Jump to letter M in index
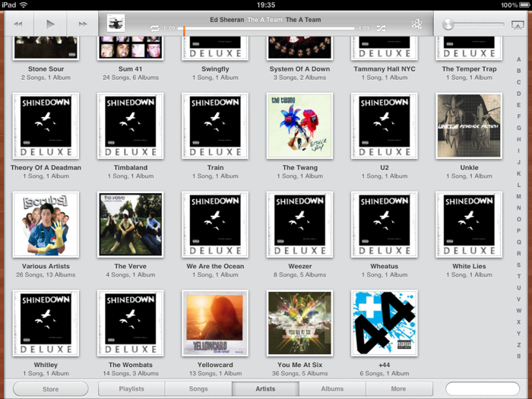532x399 pixels. pyautogui.click(x=518, y=196)
